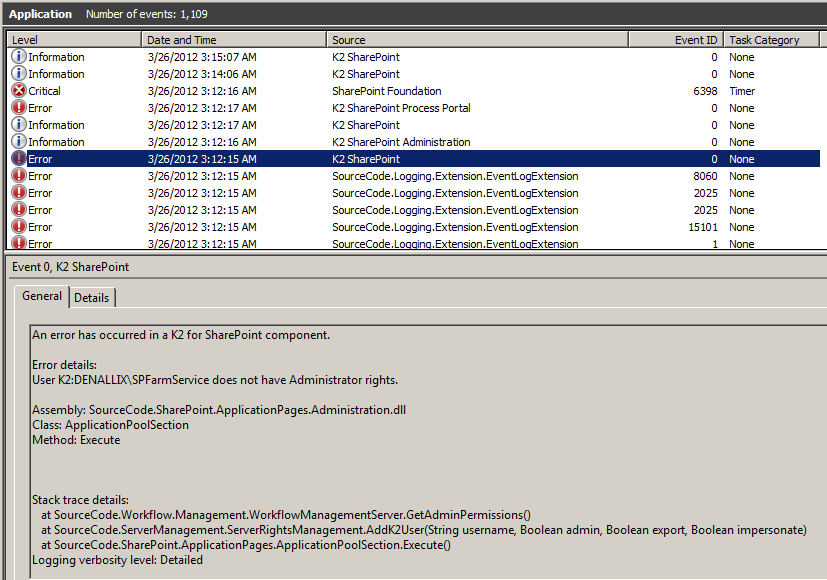Screen dimensions: 827x580
Task: Click the Error icon of the event ID 15101 row
Action: [x=18, y=227]
